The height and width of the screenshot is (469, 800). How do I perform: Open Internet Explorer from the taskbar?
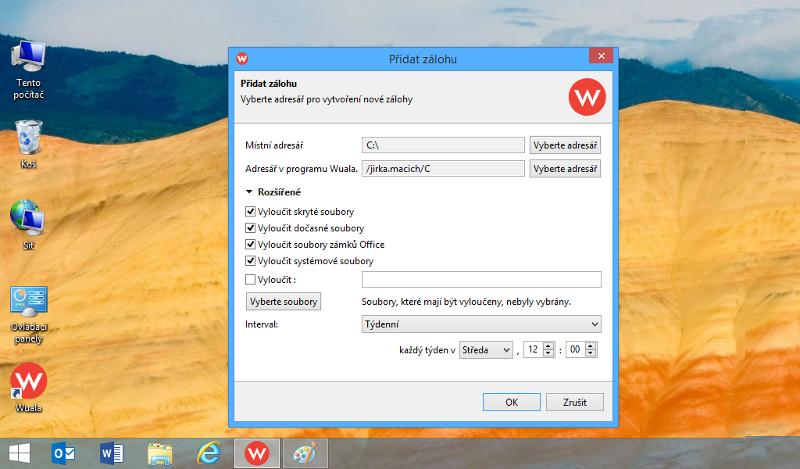tap(208, 453)
